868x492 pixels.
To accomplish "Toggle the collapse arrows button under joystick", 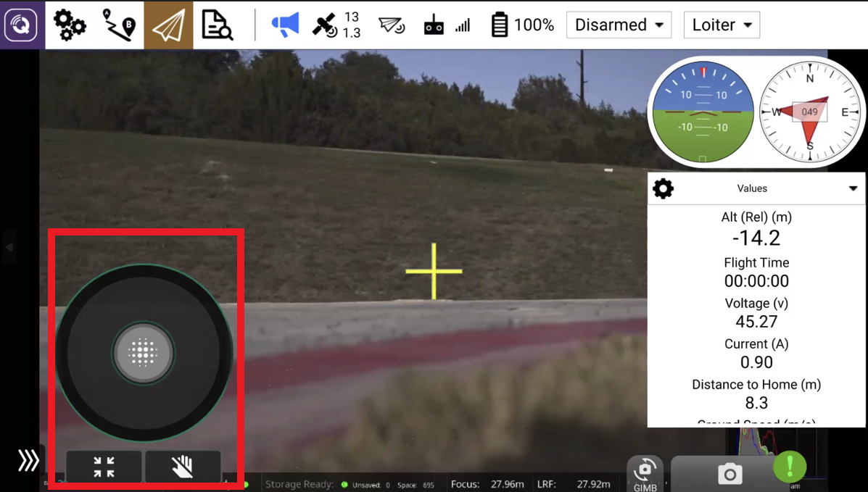I will click(x=104, y=467).
